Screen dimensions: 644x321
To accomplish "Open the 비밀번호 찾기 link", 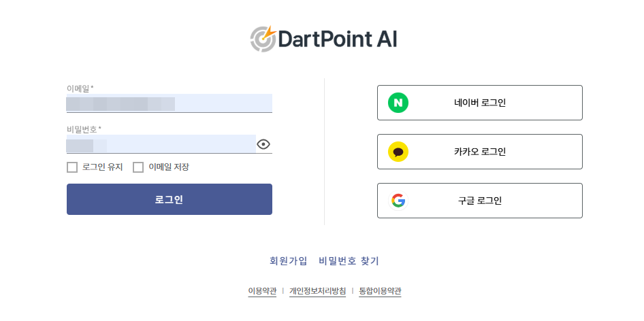I will point(349,260).
